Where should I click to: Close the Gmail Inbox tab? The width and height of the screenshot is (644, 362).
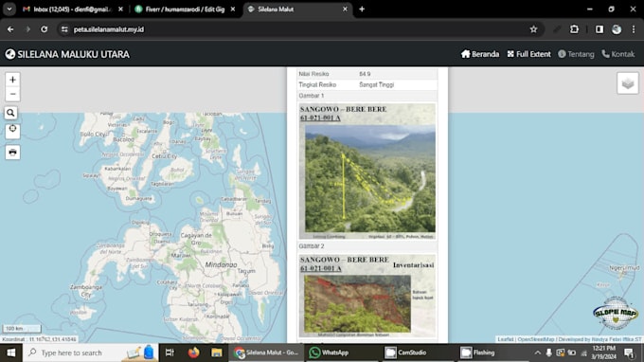(120, 9)
